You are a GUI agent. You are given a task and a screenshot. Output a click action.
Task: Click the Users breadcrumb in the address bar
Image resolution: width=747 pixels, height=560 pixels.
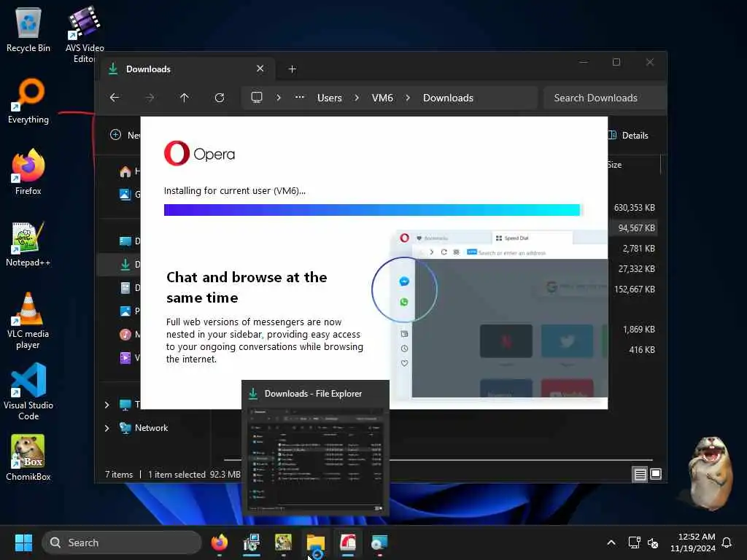330,98
